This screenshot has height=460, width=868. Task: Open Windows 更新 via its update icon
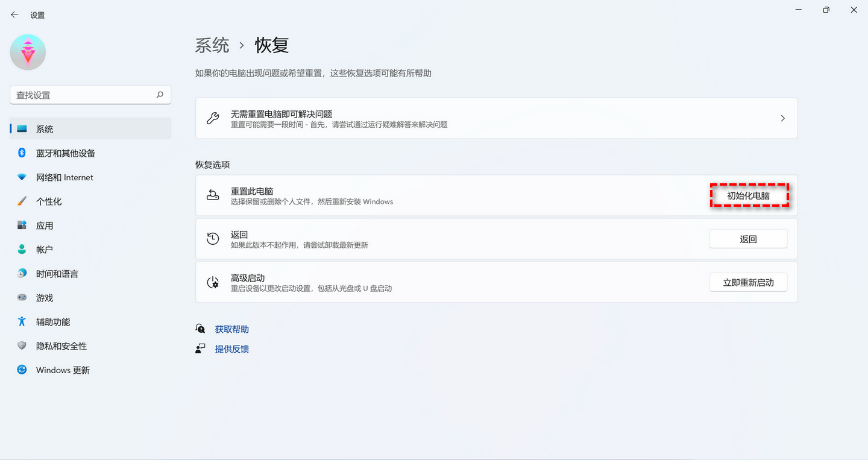coord(22,370)
